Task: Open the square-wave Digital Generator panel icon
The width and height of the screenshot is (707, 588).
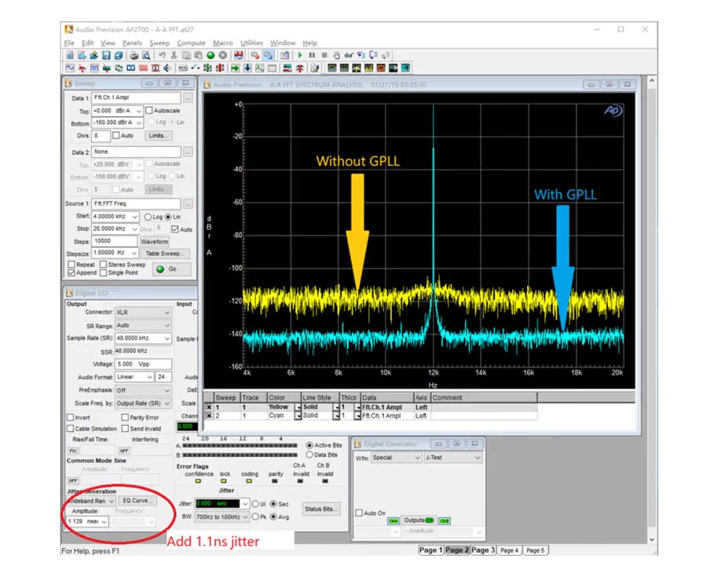Action: (x=94, y=68)
